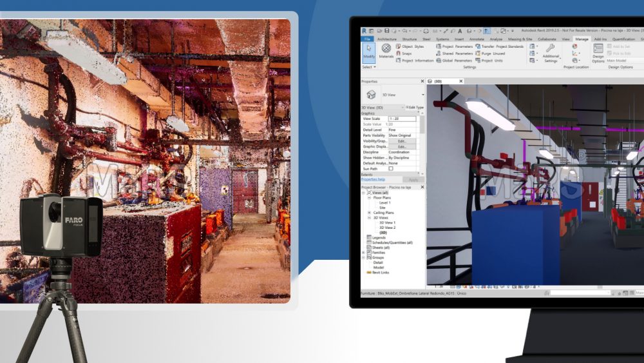Click the Materials icon in the ribbon
Screen dimensions: 644x363
click(x=386, y=52)
